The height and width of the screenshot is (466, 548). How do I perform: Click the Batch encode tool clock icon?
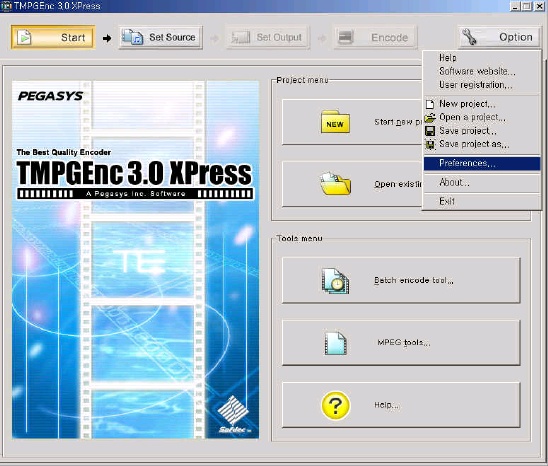pos(335,281)
